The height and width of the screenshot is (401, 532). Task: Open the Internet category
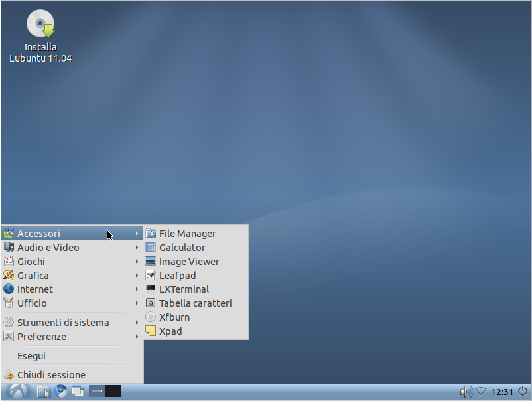[x=72, y=289]
